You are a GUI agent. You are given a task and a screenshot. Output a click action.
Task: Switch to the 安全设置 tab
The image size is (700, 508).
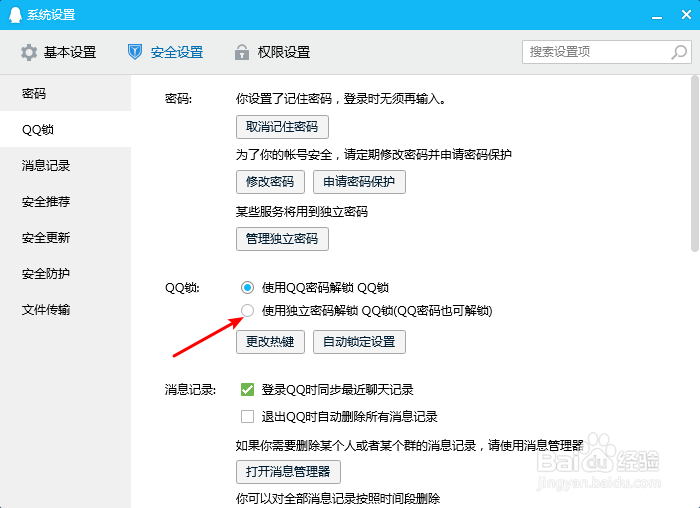[x=165, y=52]
